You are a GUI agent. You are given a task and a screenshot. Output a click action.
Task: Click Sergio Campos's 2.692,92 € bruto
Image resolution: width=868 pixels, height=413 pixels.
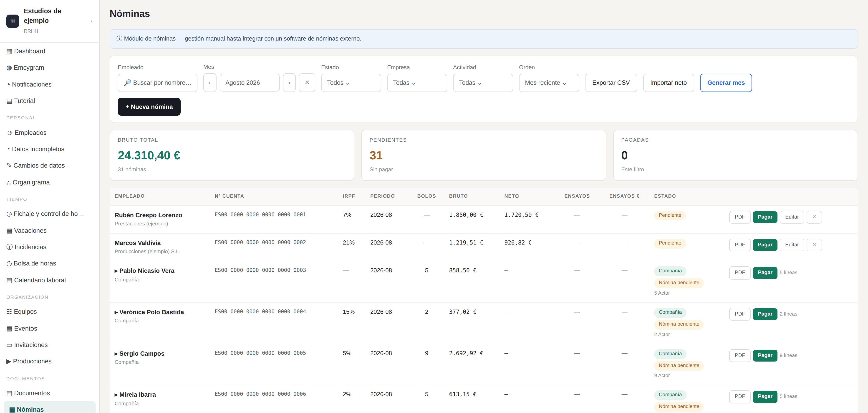[466, 353]
